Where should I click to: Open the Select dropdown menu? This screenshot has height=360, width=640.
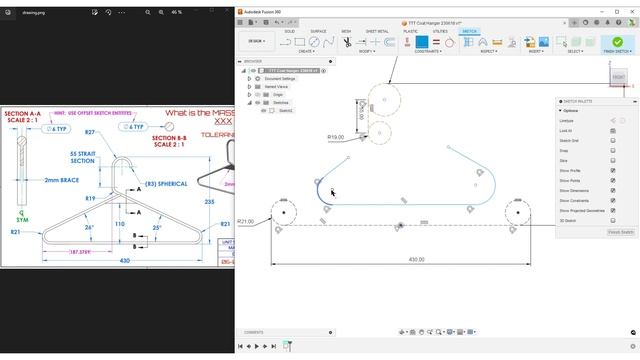(x=575, y=51)
